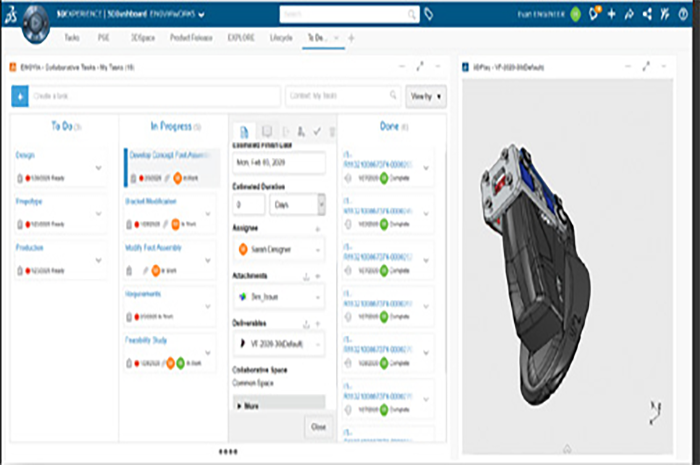Open the notifications icon in top bar
Viewport: 700px width, 465px height.
[x=594, y=15]
